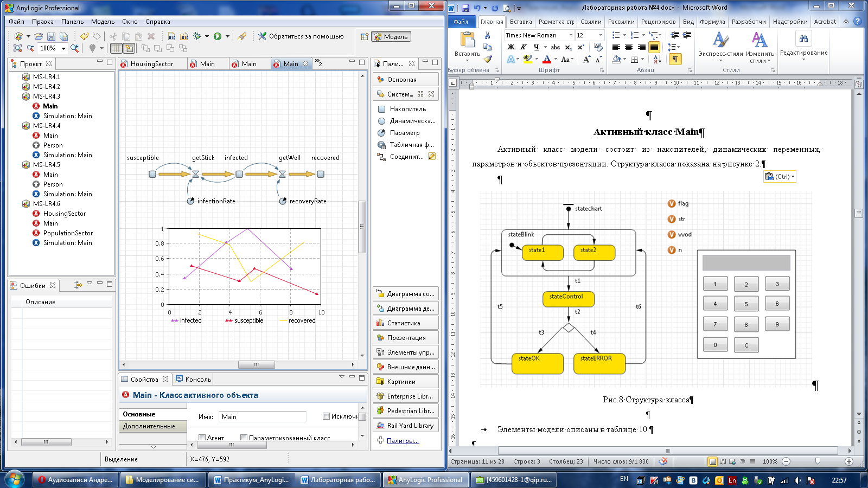868x488 pixels.
Task: Open Times New Roman font dropdown
Action: [x=571, y=35]
